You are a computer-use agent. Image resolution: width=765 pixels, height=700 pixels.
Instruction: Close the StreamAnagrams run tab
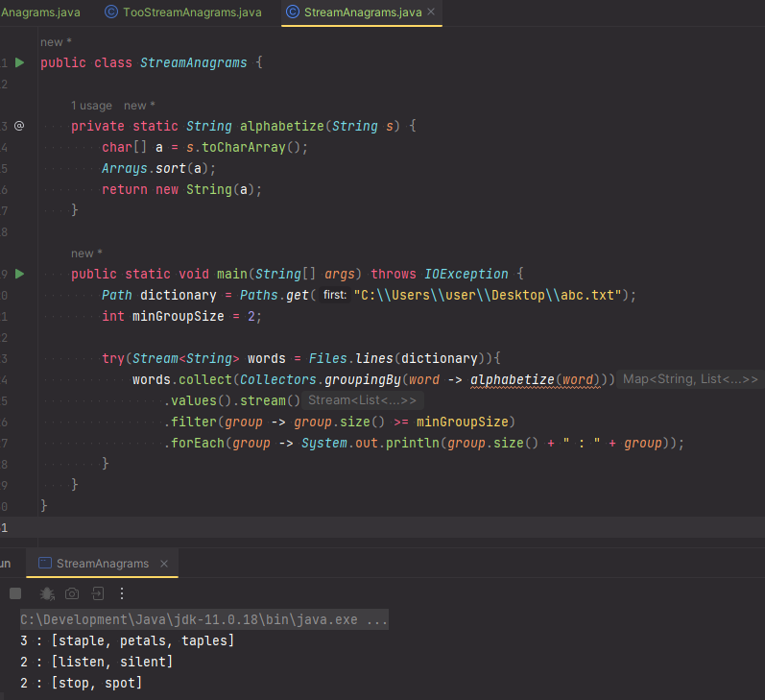164,564
